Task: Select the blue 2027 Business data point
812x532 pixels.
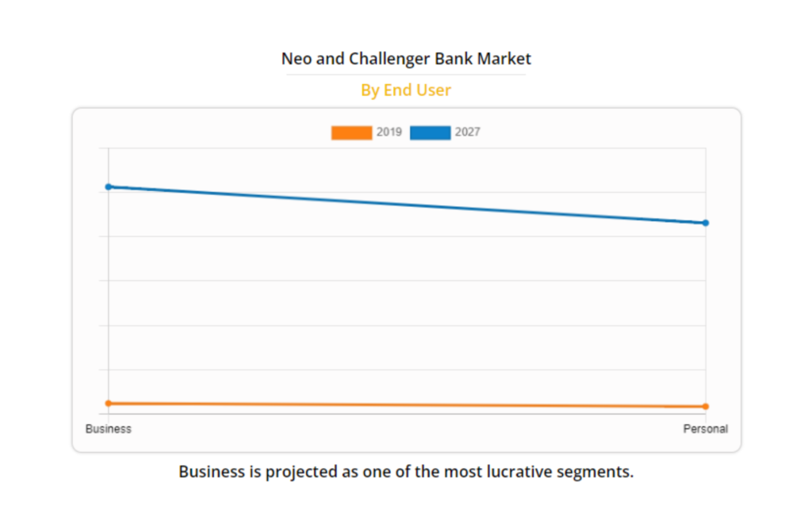Action: [109, 187]
